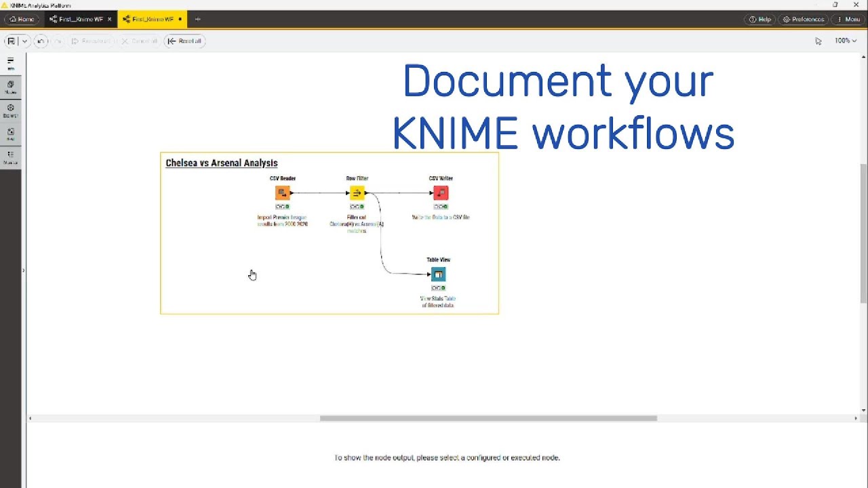This screenshot has height=488, width=868.
Task: Open the Monitor sidebar panel
Action: (11, 158)
